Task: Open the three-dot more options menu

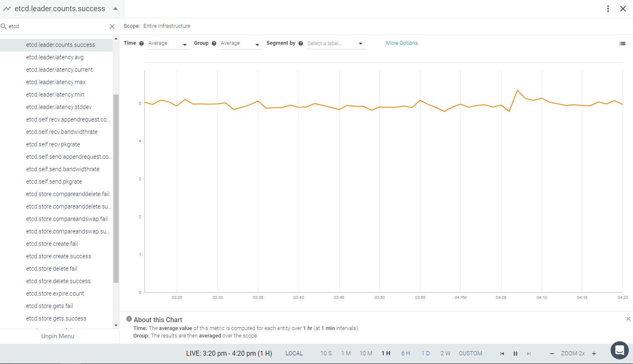Action: tap(608, 9)
